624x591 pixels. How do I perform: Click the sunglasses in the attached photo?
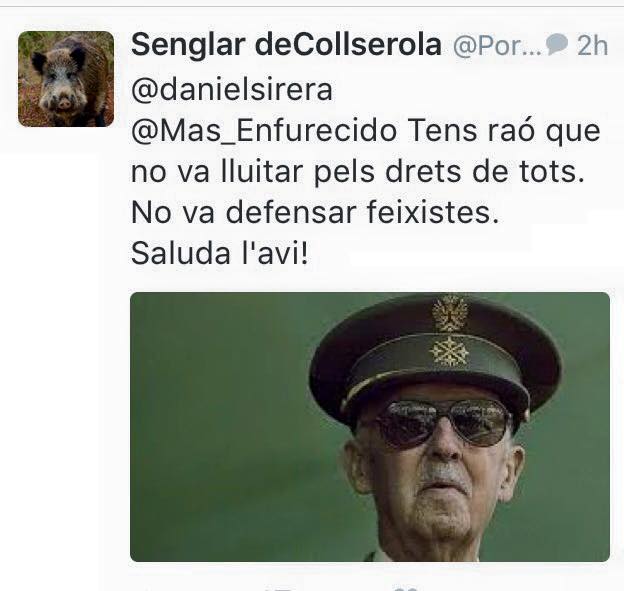(442, 423)
